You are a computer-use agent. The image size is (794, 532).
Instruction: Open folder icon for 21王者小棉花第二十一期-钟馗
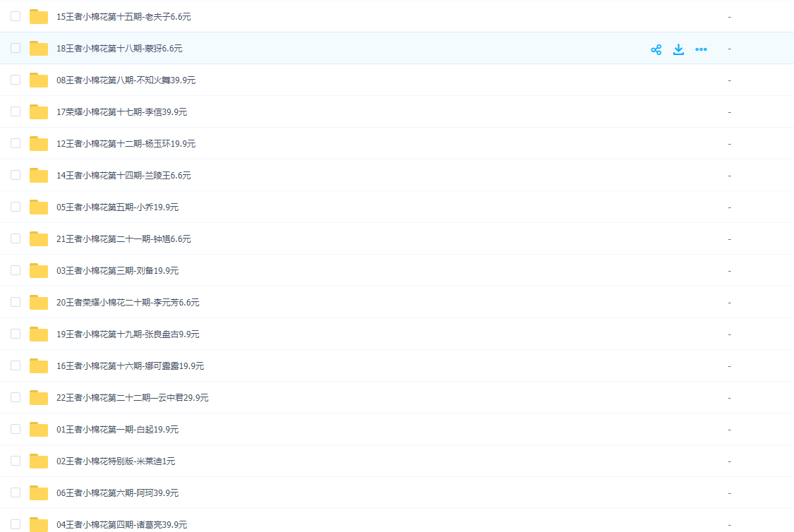tap(39, 239)
